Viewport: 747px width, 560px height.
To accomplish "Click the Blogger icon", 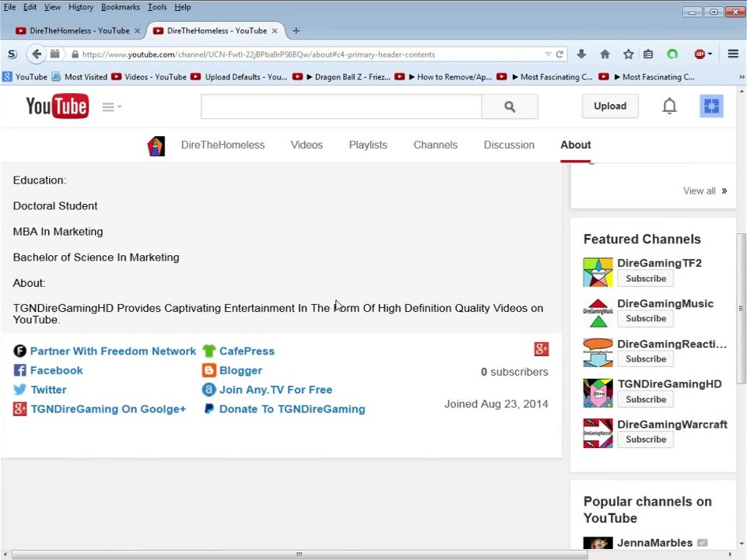I will click(x=209, y=370).
